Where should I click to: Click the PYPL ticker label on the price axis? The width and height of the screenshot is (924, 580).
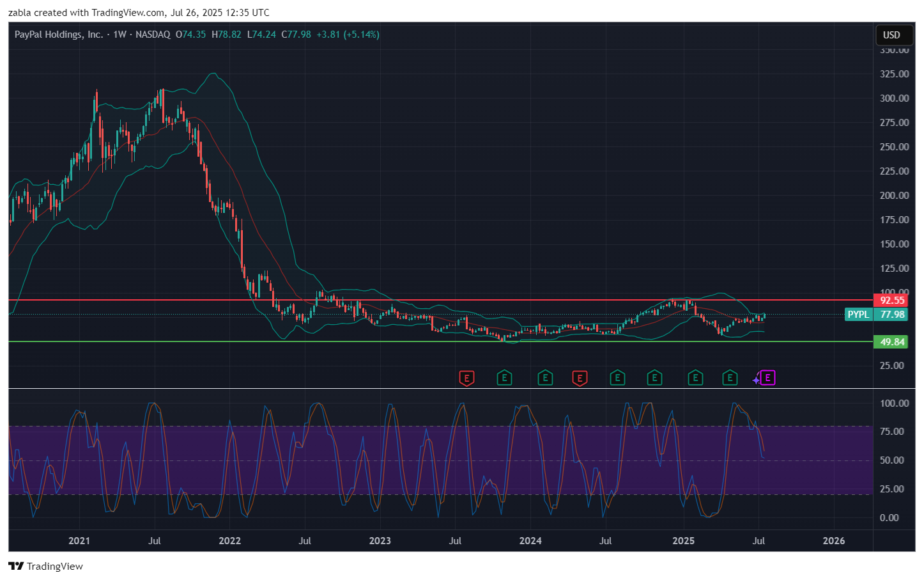[858, 314]
